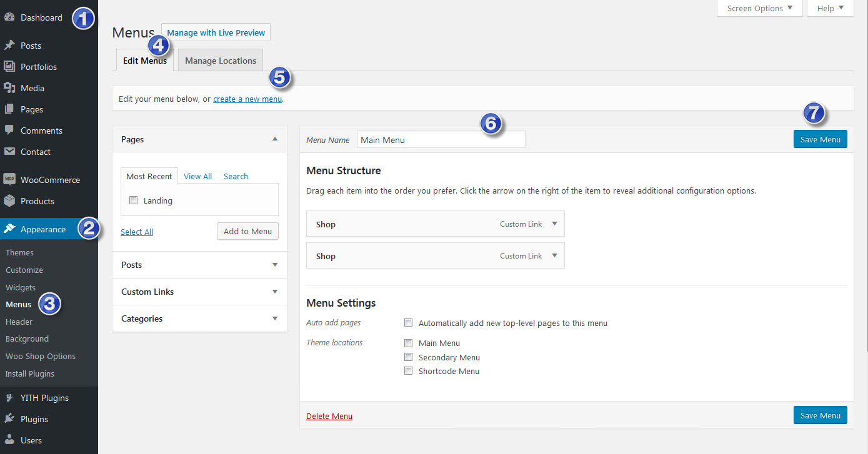Expand the Custom Links panel arrow

point(275,292)
